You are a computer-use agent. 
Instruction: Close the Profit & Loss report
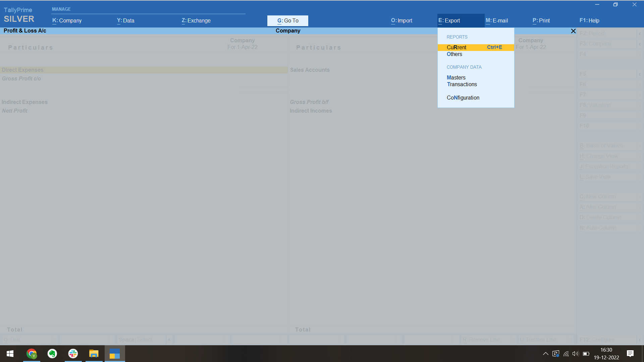(573, 31)
